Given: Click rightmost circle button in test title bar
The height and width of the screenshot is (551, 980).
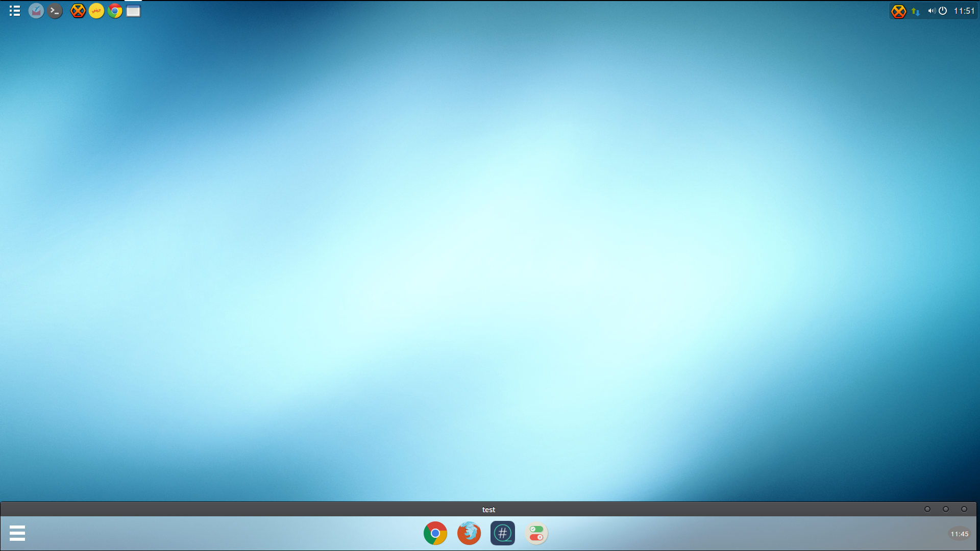Looking at the screenshot, I should 964,509.
